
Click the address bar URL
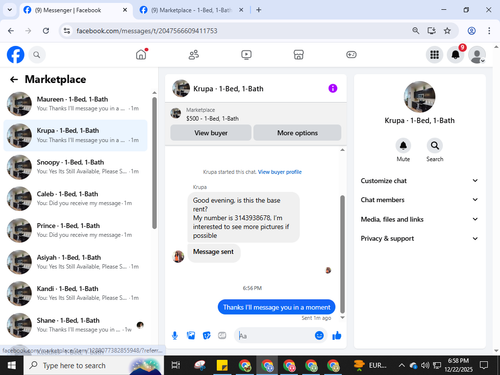(x=147, y=31)
